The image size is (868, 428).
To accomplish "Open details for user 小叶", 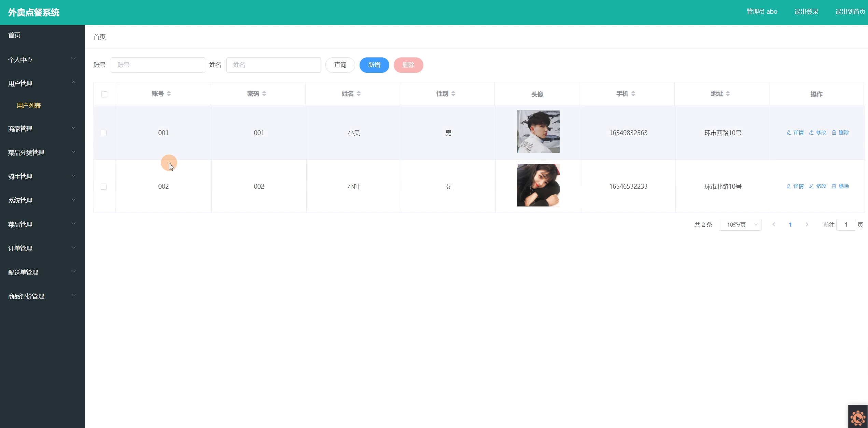I will point(795,186).
